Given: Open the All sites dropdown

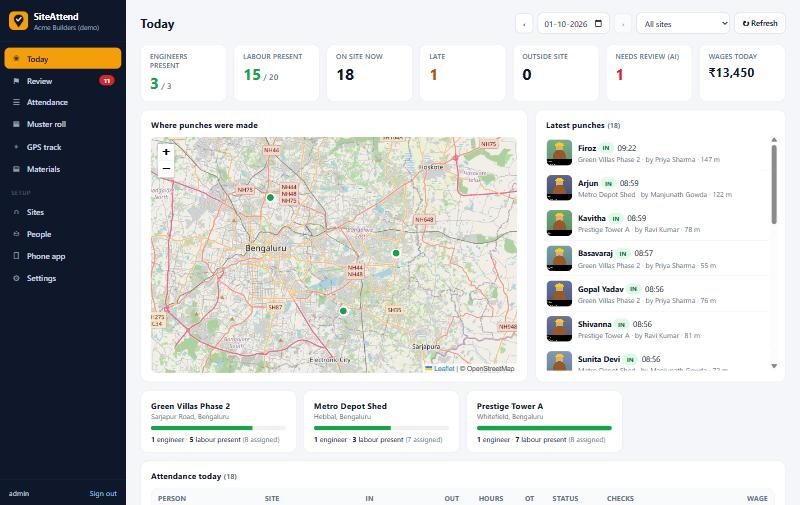Looking at the screenshot, I should point(683,24).
